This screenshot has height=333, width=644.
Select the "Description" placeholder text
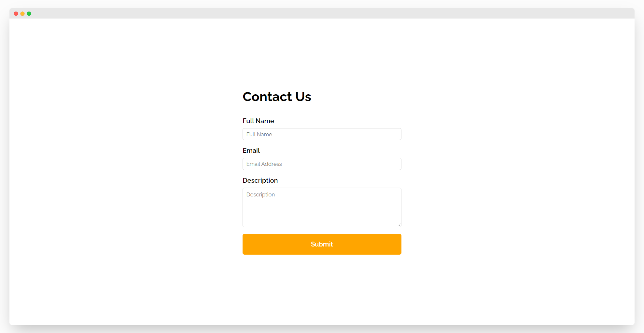coord(260,194)
